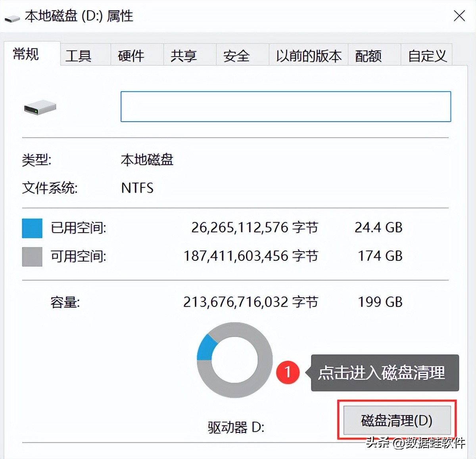Open the 以前的版本 tab
This screenshot has height=459, width=476.
tap(307, 55)
